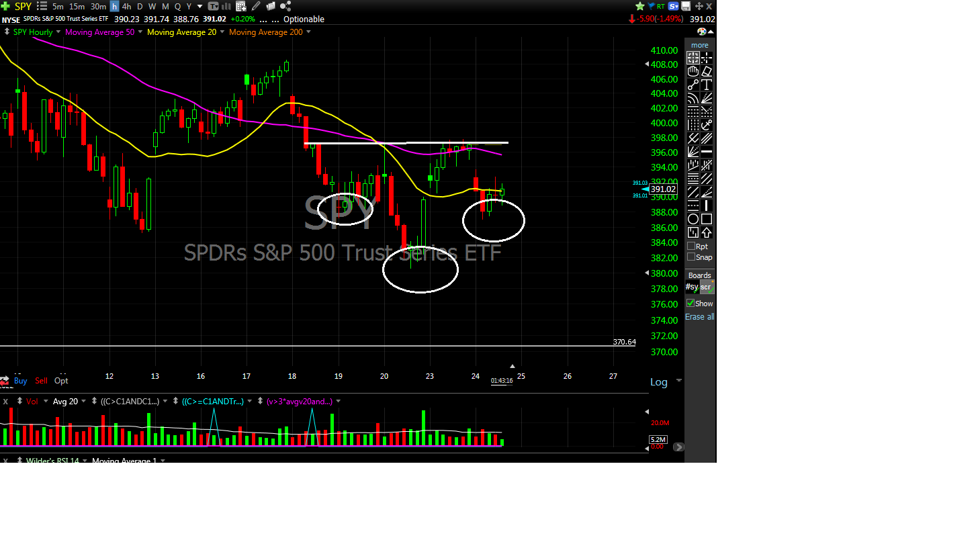Uncheck the Show drawings checkbox

691,304
